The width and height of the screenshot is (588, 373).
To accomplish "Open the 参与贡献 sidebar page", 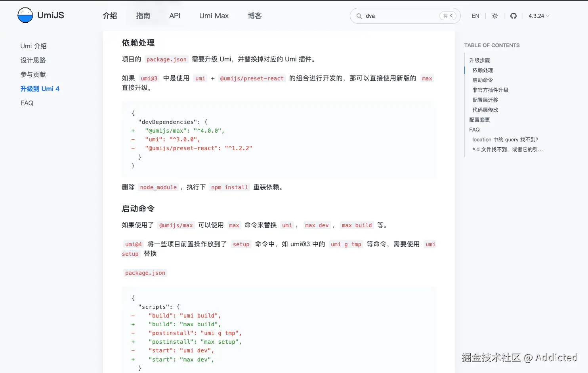I will click(33, 74).
